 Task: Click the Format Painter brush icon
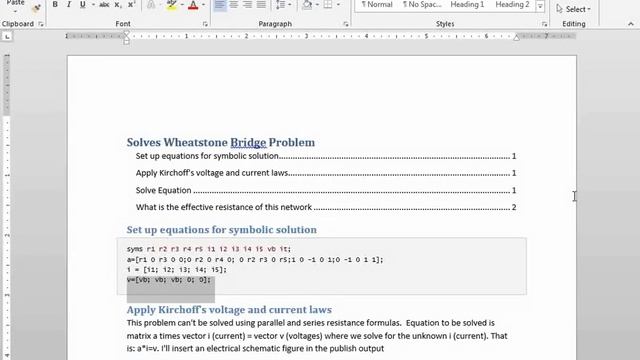coord(36,8)
